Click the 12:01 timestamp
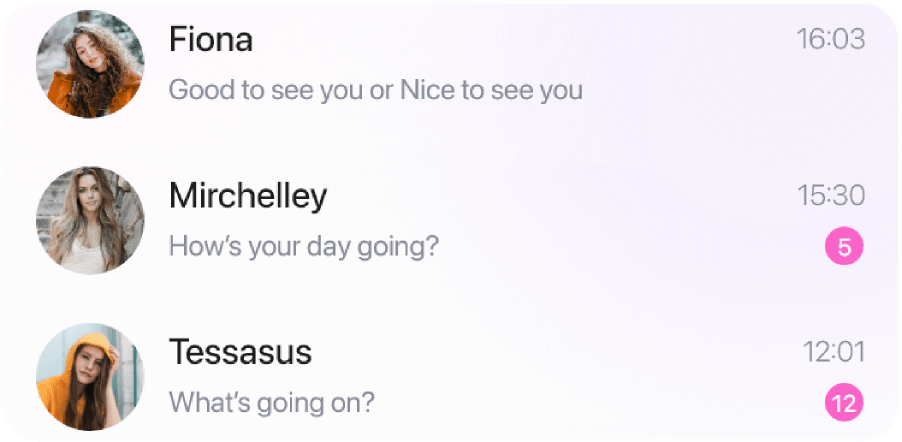902x442 pixels. 833,352
